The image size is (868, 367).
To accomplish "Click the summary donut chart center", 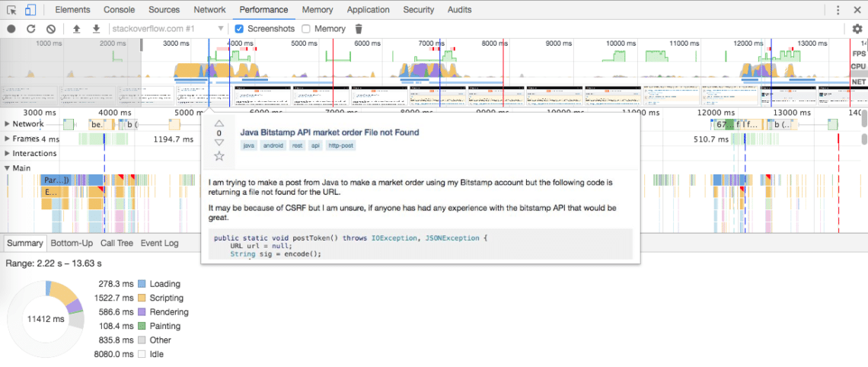I will (46, 319).
